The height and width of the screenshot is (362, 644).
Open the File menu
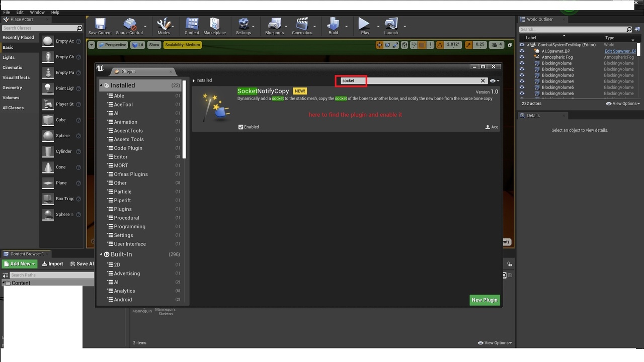(x=7, y=12)
